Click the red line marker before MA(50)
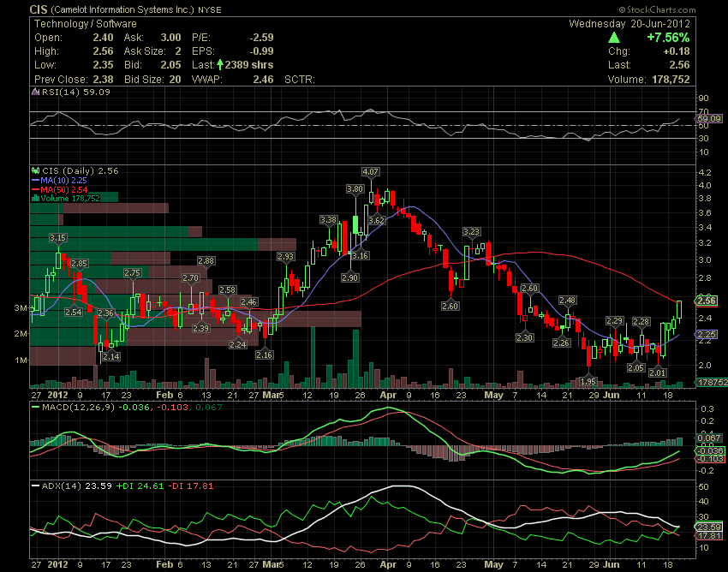This screenshot has height=572, width=728. pyautogui.click(x=35, y=189)
